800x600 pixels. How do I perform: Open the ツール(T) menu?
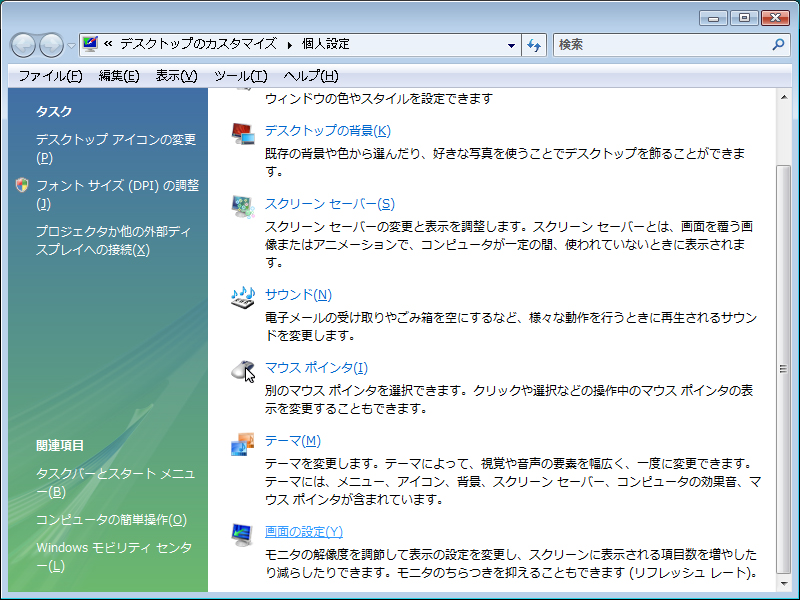(240, 76)
